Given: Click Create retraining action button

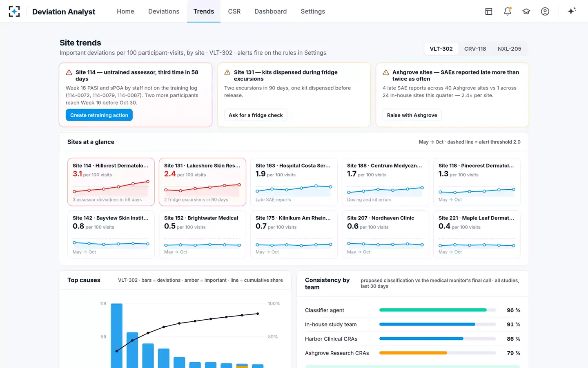Looking at the screenshot, I should (99, 115).
